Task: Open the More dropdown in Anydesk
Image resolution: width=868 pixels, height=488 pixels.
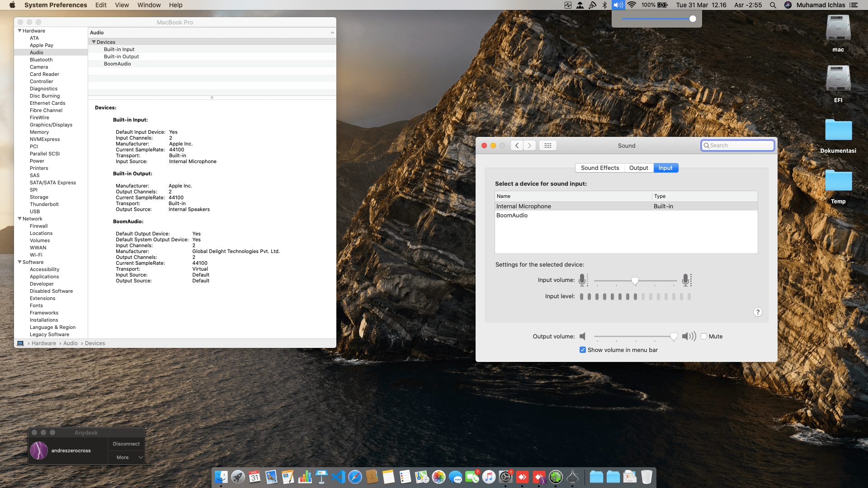Action: pos(126,457)
